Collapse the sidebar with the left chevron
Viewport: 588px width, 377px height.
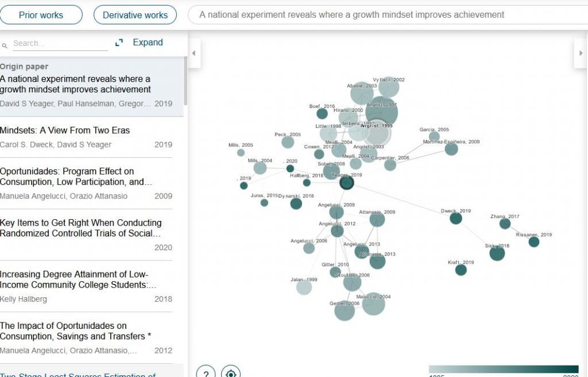point(194,53)
